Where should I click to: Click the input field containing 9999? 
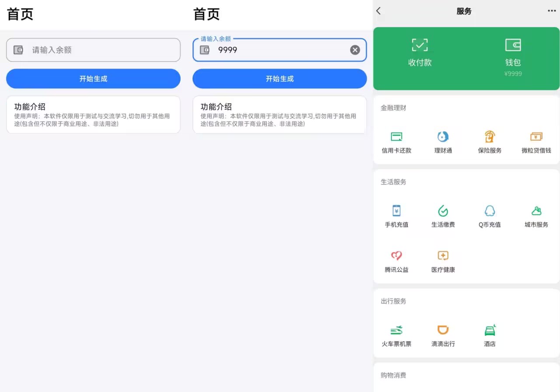click(x=280, y=50)
